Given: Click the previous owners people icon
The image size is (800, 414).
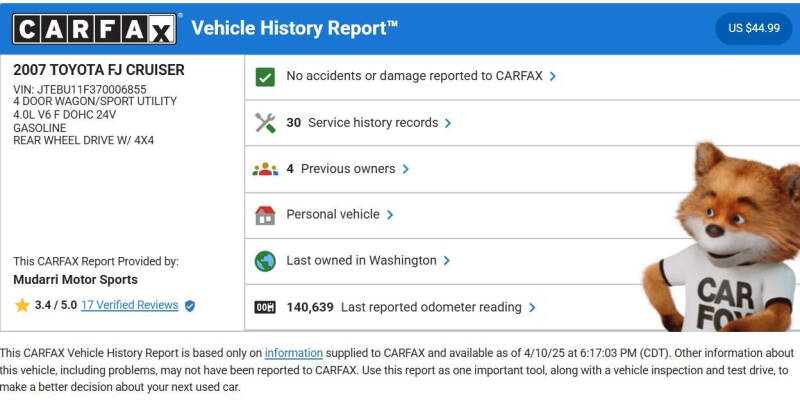Looking at the screenshot, I should [265, 169].
